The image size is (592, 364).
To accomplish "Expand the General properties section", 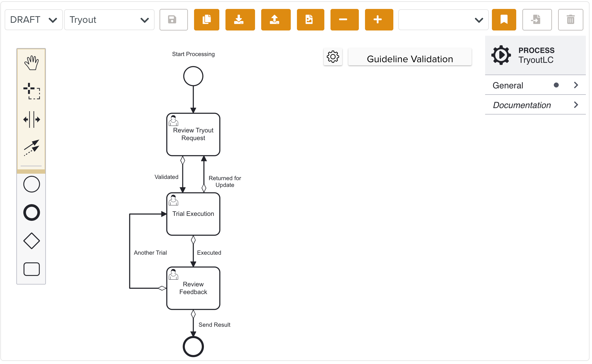I will click(535, 85).
